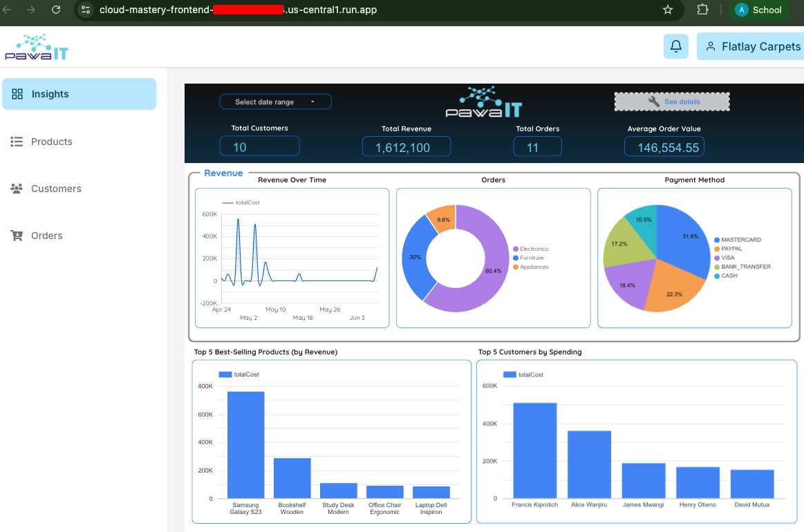804x532 pixels.
Task: Switch to the Revenue tab above the charts
Action: pyautogui.click(x=223, y=173)
